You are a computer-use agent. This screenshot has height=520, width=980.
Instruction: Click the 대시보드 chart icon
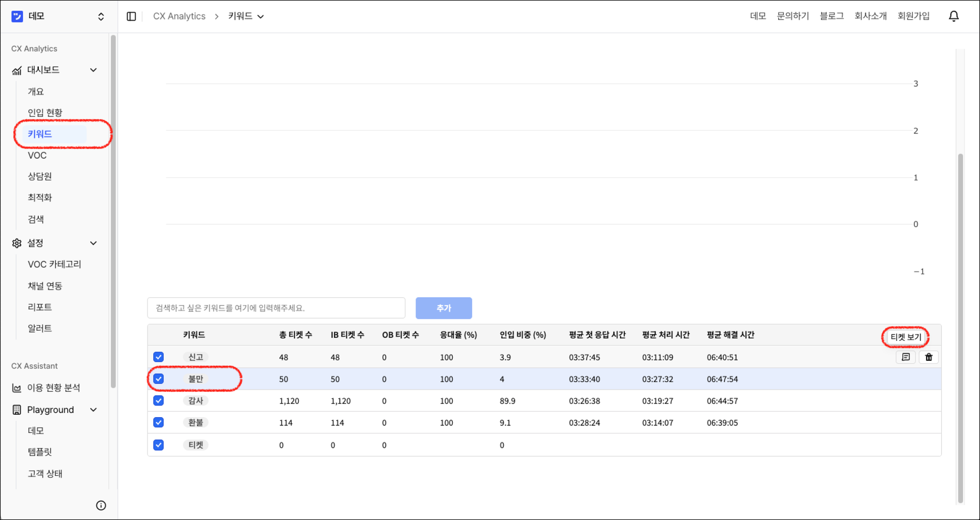pyautogui.click(x=16, y=70)
